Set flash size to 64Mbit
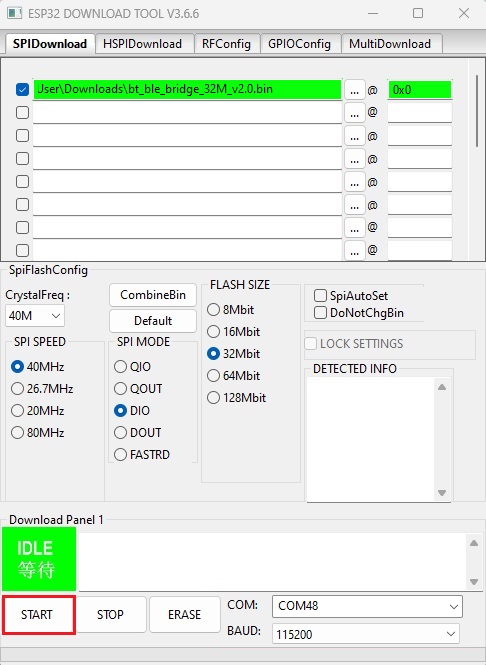The height and width of the screenshot is (665, 486). tap(233, 376)
